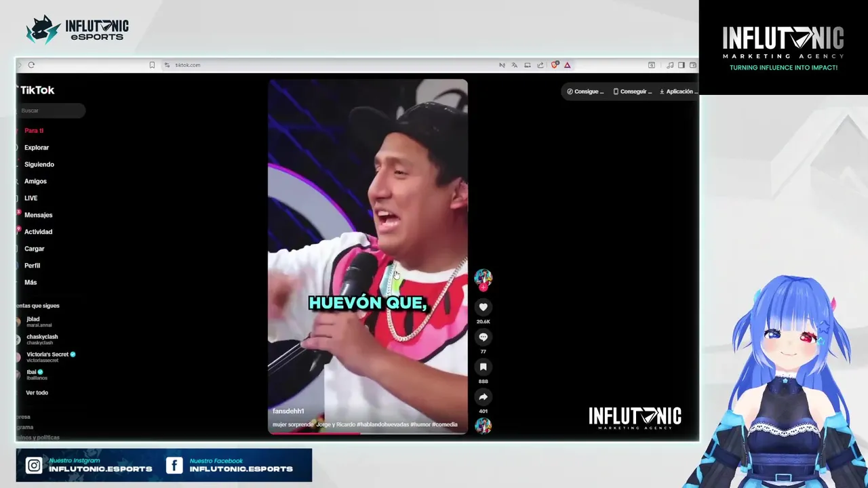
Task: Open Cargar in the sidebar
Action: click(34, 249)
